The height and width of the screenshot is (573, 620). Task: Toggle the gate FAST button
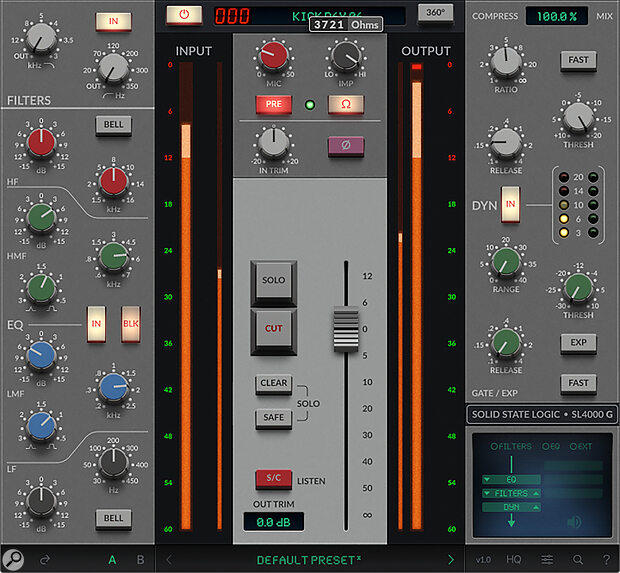[578, 384]
